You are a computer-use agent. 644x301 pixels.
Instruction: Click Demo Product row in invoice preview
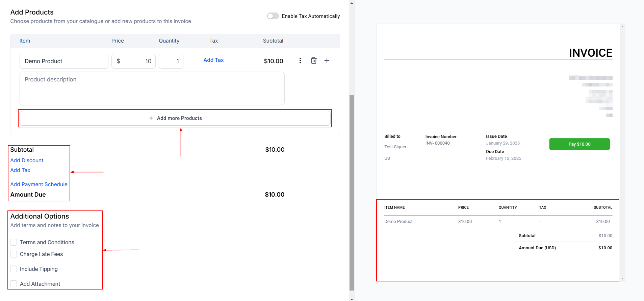coord(498,222)
